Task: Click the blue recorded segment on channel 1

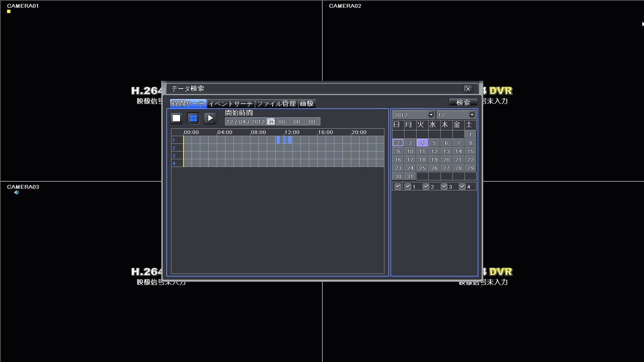Action: tap(278, 140)
